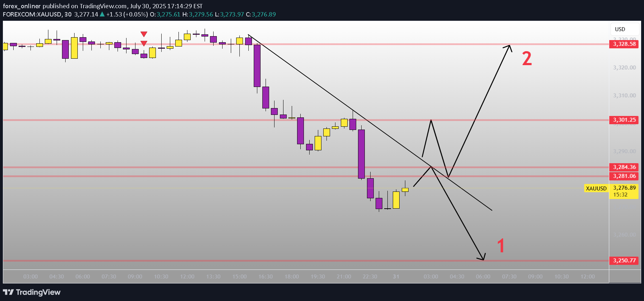This screenshot has width=644, height=301.
Task: Click the open value O:3,275.61
Action: [165, 14]
